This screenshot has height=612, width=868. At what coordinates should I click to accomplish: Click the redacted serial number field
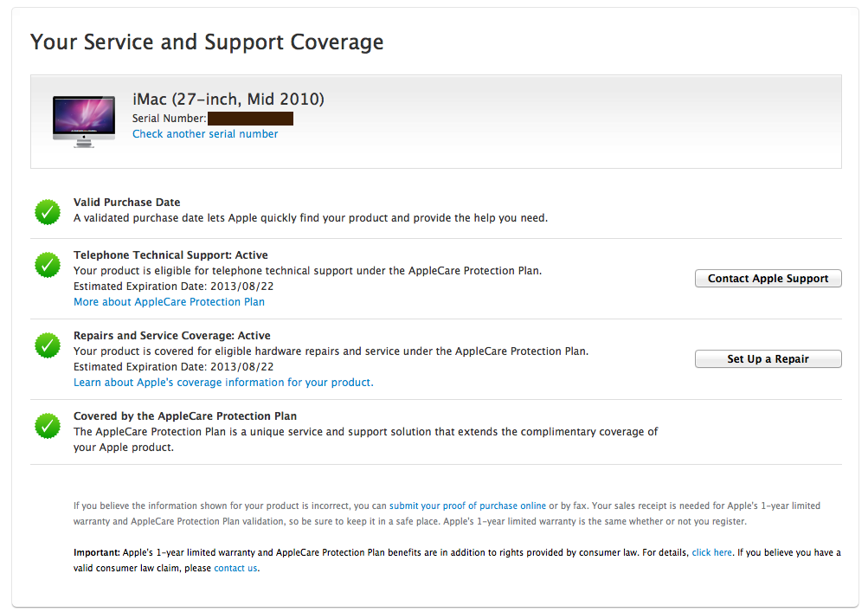tap(250, 118)
